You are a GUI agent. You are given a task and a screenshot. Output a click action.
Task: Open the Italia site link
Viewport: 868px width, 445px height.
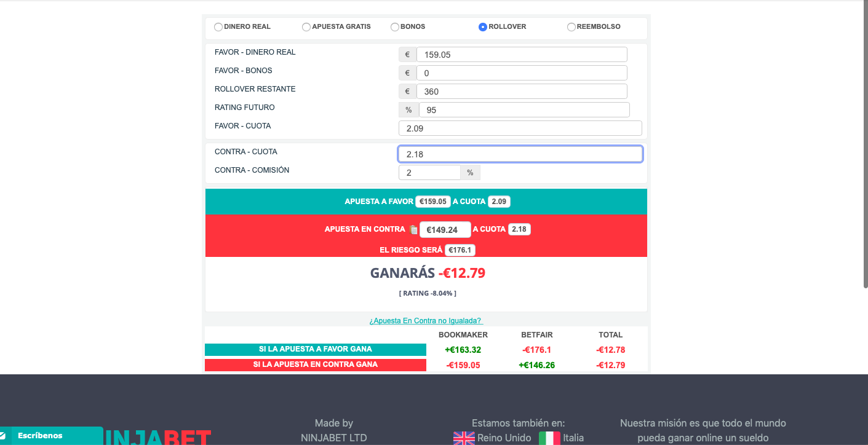pos(573,438)
